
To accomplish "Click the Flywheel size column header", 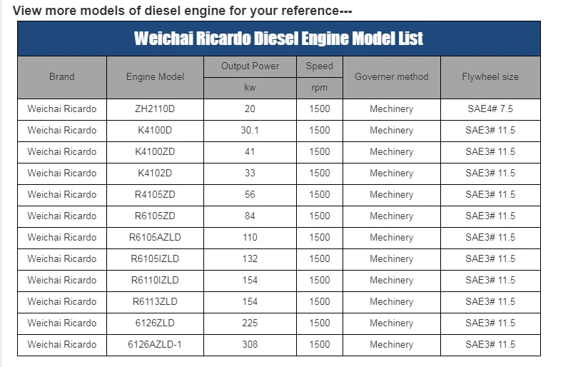I will point(490,77).
